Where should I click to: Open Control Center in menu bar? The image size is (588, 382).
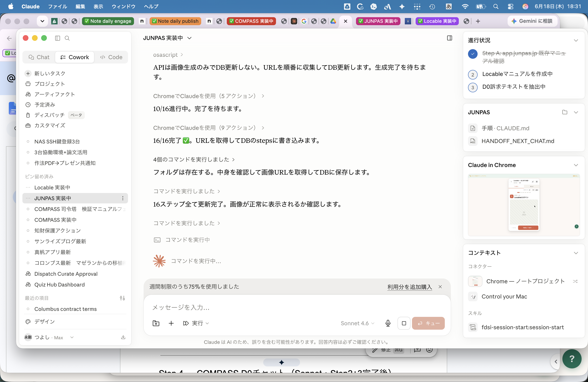[x=510, y=6]
